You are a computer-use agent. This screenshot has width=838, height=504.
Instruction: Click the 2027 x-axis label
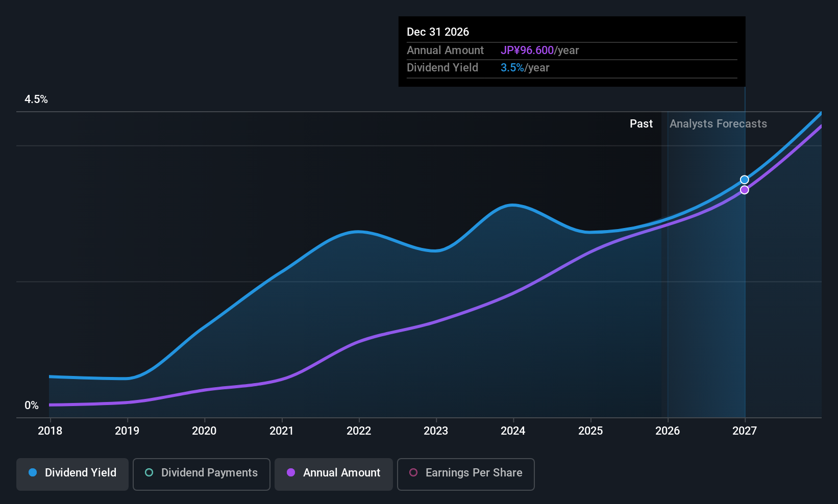[x=745, y=431]
